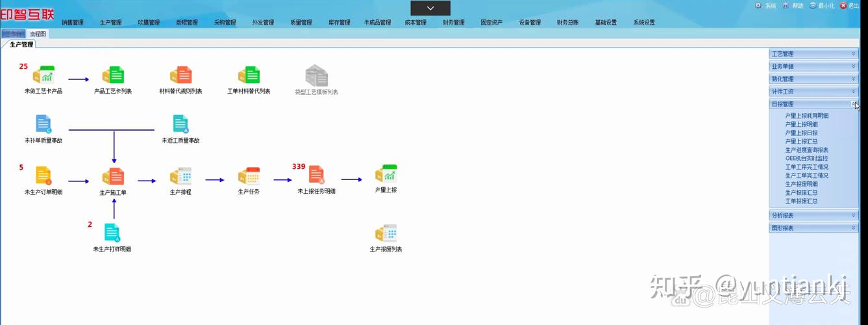Click the 帮助 help button
The image size is (868, 325).
(x=793, y=6)
